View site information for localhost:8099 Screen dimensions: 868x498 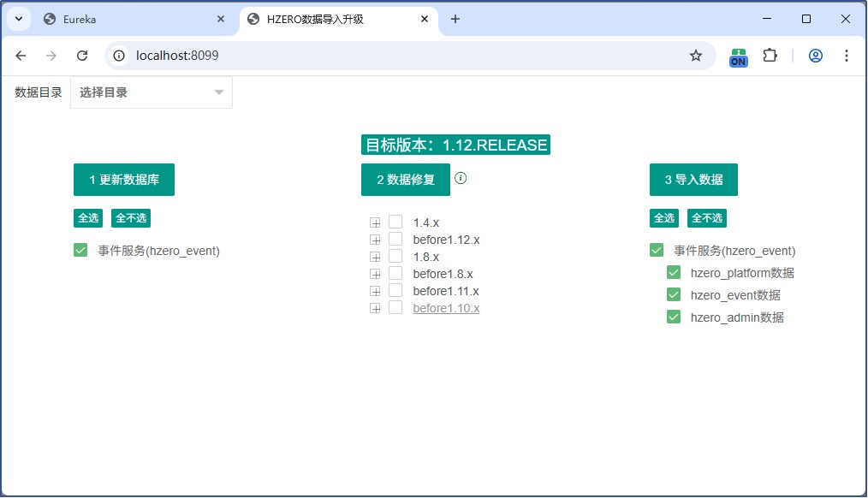tap(120, 56)
